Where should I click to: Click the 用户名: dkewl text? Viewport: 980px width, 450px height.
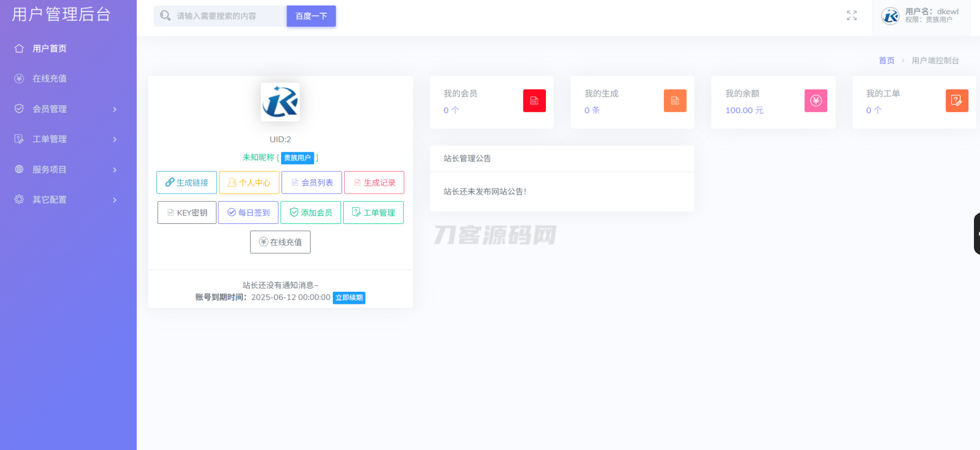point(932,12)
